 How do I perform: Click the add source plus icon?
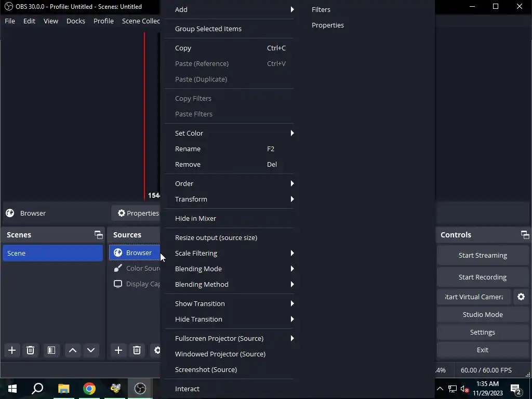118,350
